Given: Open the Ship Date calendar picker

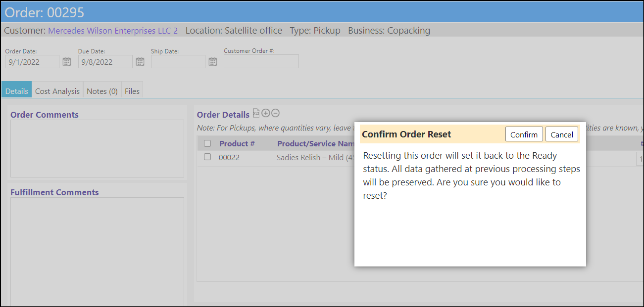Looking at the screenshot, I should tap(213, 62).
